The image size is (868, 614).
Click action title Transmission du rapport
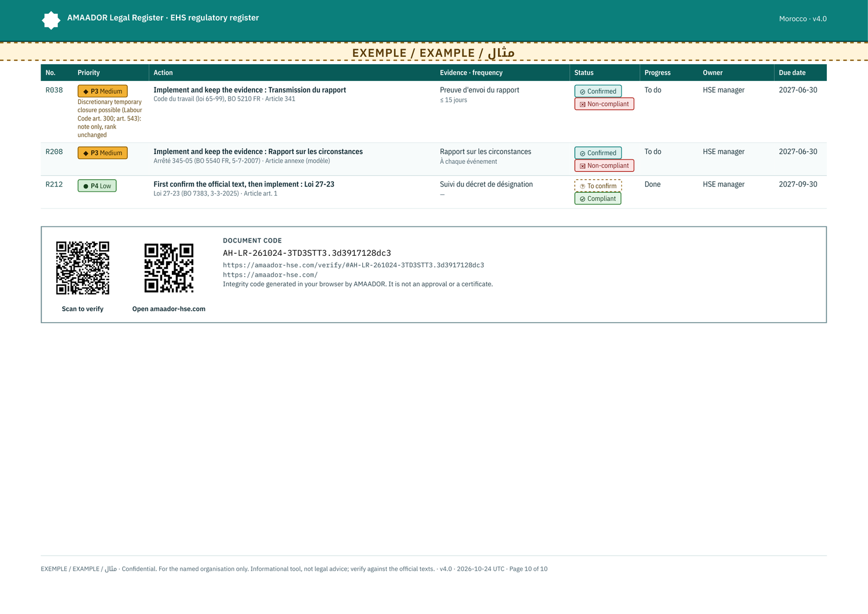(x=249, y=90)
